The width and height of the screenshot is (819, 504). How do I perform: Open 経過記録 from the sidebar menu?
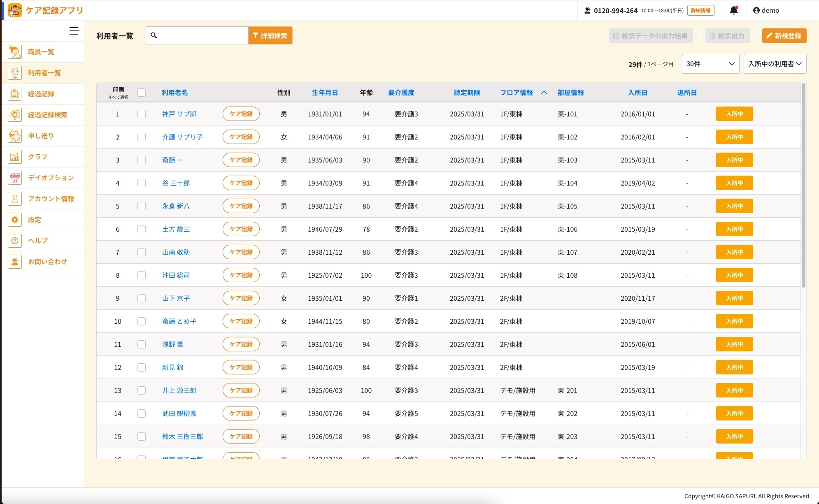pos(43,94)
